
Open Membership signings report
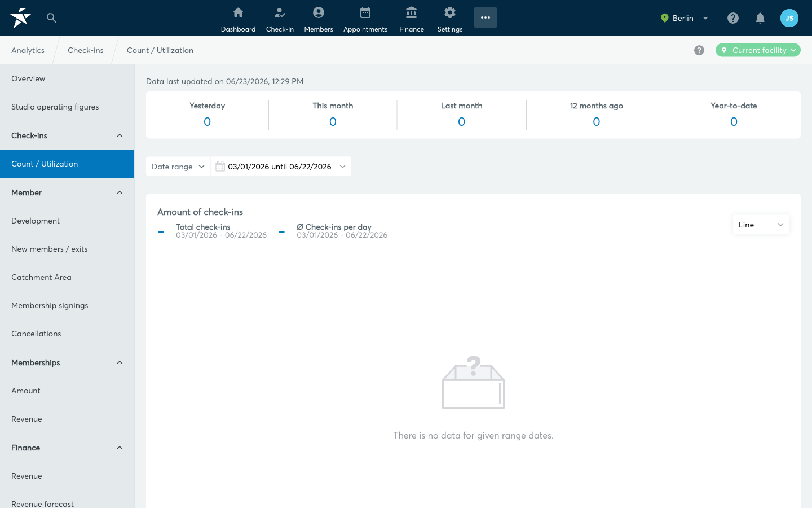(67, 305)
